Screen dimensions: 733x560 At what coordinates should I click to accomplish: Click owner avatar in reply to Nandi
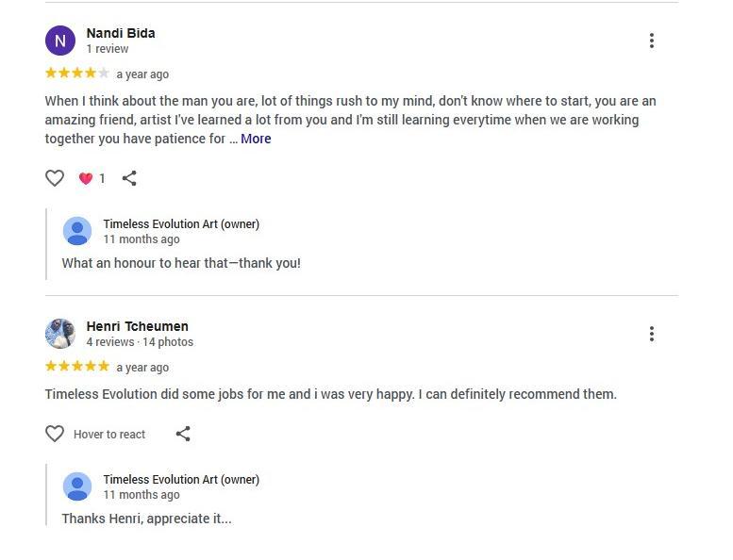(x=77, y=231)
